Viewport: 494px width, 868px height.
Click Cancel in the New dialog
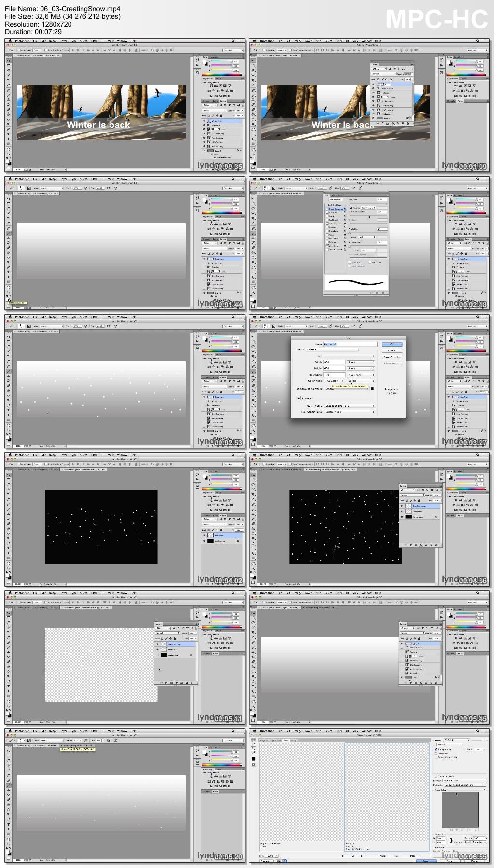point(392,350)
